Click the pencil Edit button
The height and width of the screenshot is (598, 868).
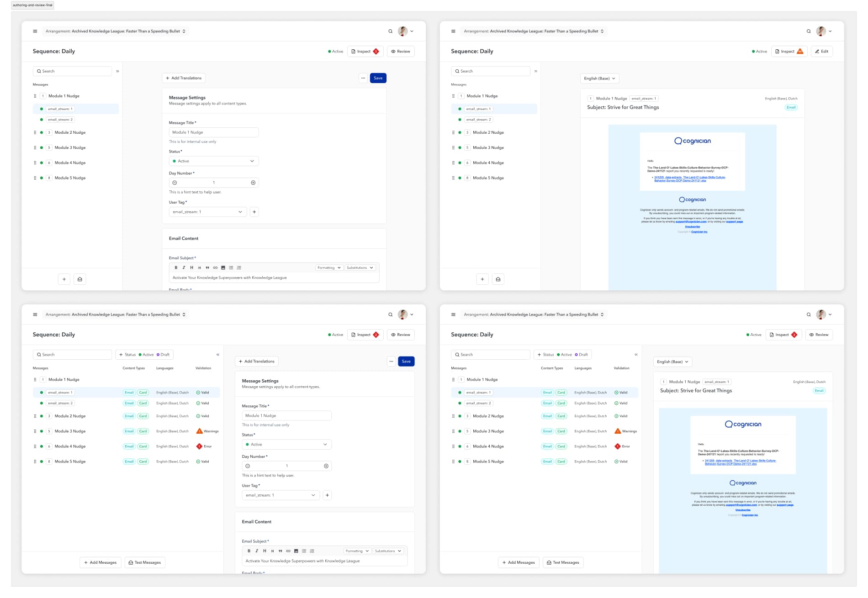coord(821,52)
